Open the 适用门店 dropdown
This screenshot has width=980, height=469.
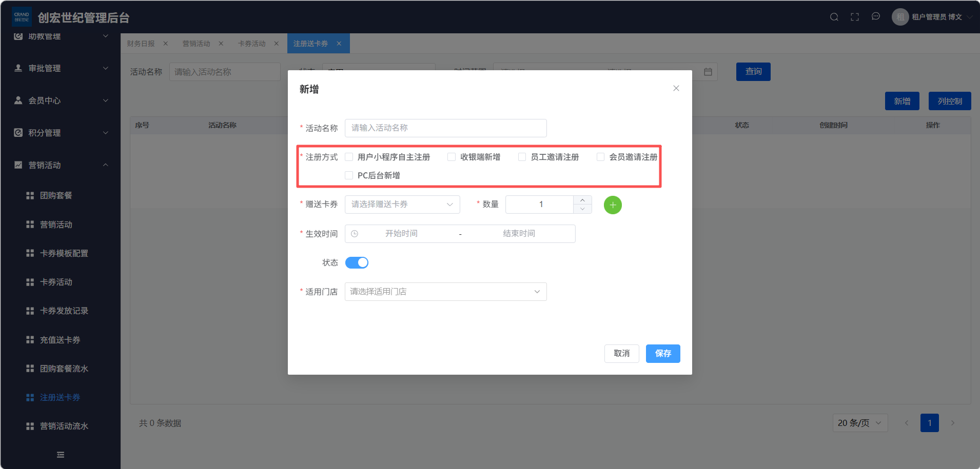[445, 291]
